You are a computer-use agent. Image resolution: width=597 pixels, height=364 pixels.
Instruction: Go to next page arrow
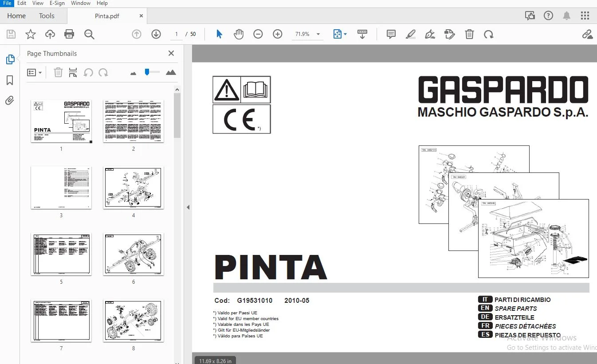pos(156,34)
